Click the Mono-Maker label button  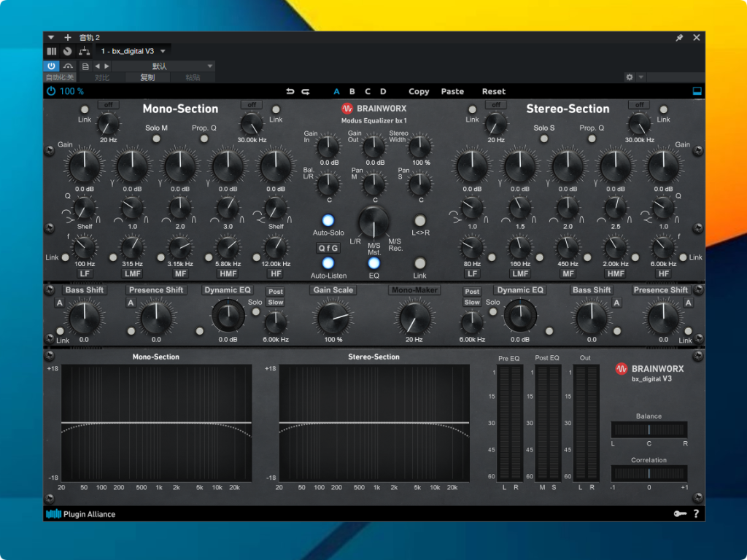tap(414, 290)
